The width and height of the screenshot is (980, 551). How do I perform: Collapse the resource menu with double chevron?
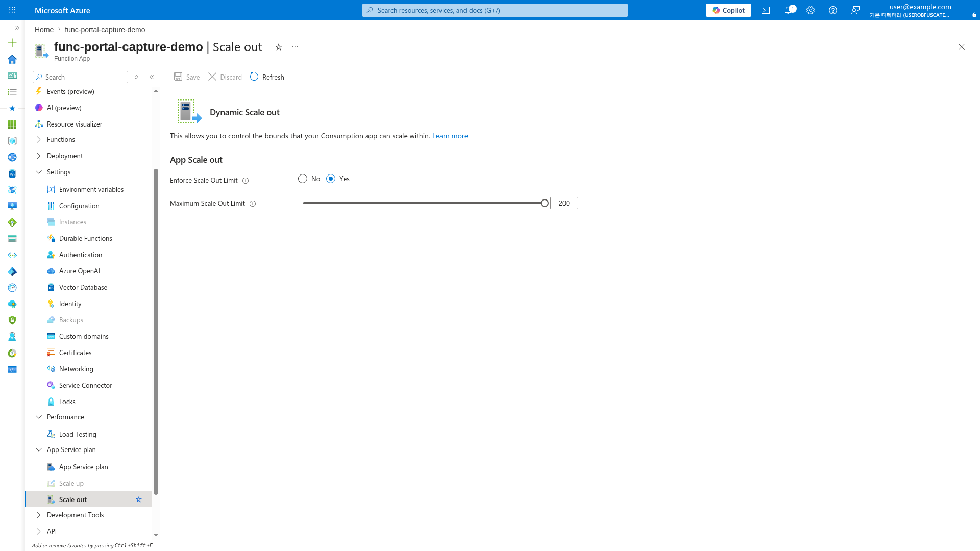pos(152,77)
